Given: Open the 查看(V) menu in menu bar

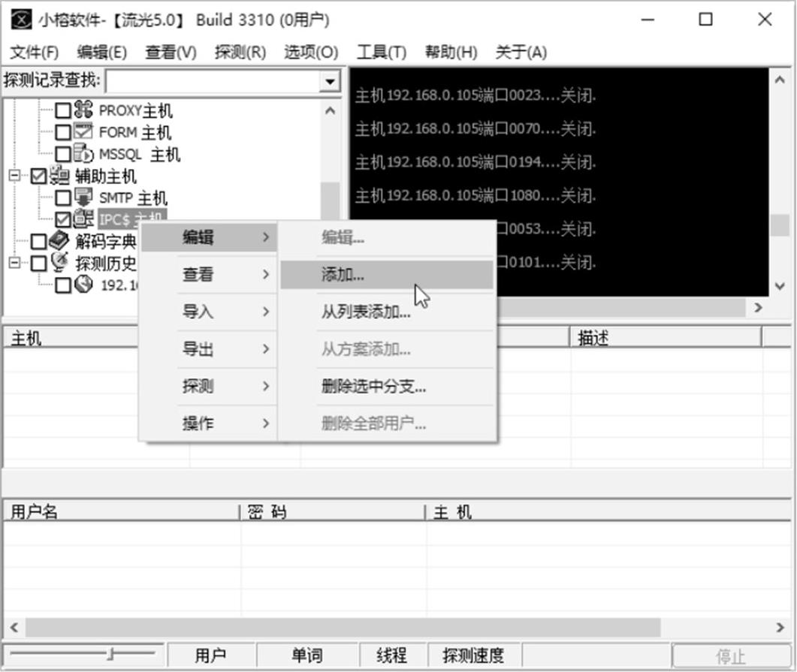Looking at the screenshot, I should point(171,52).
